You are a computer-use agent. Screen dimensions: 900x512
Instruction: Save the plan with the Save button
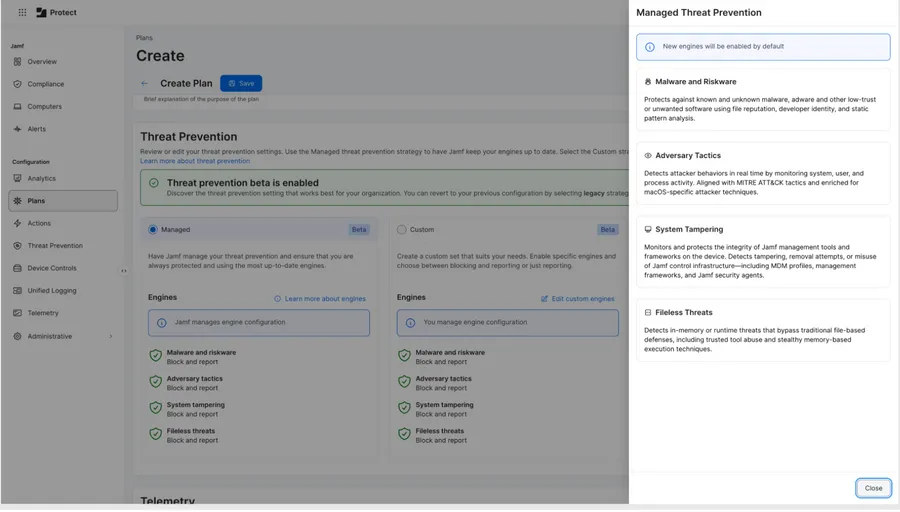[x=241, y=84]
